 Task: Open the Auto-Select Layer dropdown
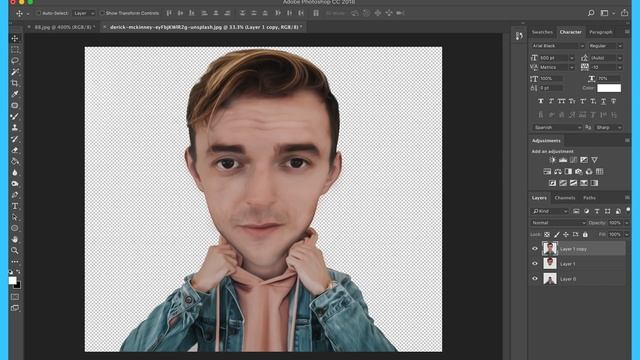pyautogui.click(x=84, y=13)
